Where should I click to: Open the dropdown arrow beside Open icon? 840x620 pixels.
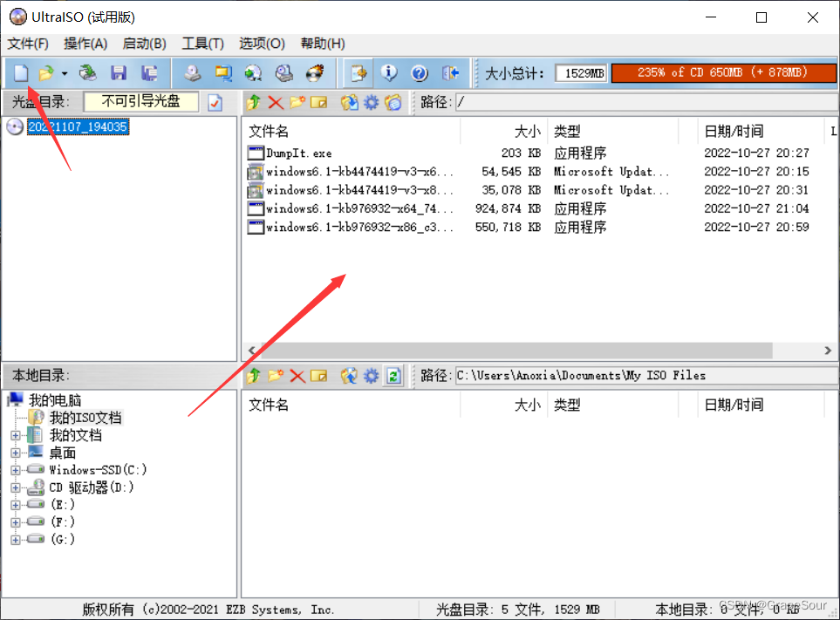65,73
